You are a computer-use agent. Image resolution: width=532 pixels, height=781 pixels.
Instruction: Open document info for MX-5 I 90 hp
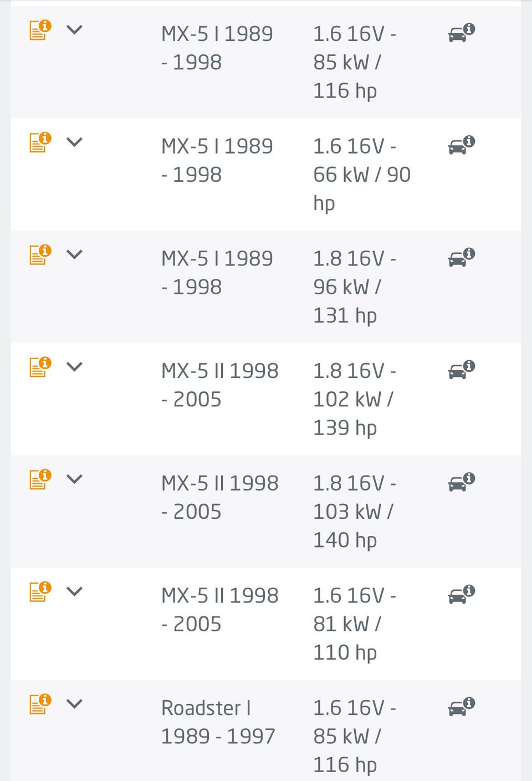[x=40, y=142]
